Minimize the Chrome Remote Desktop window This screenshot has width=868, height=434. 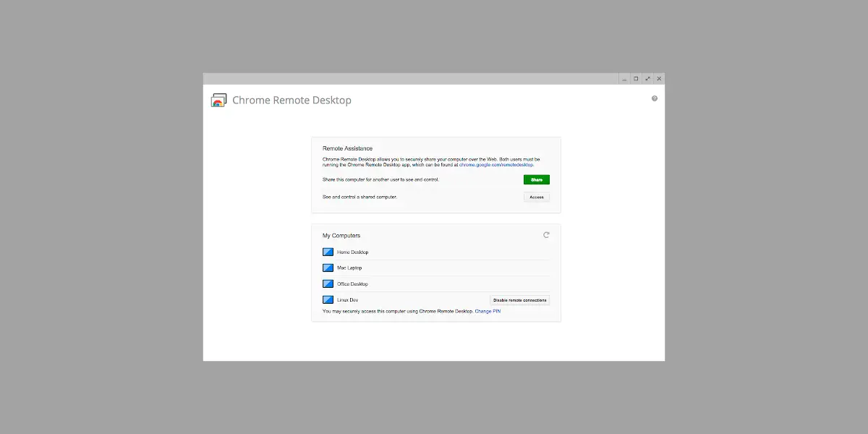pos(624,79)
